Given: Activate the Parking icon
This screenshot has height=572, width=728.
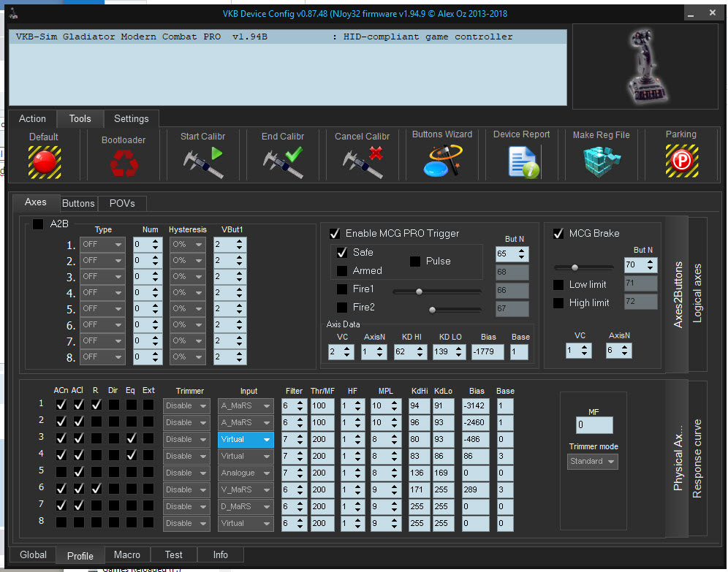Looking at the screenshot, I should [x=681, y=161].
